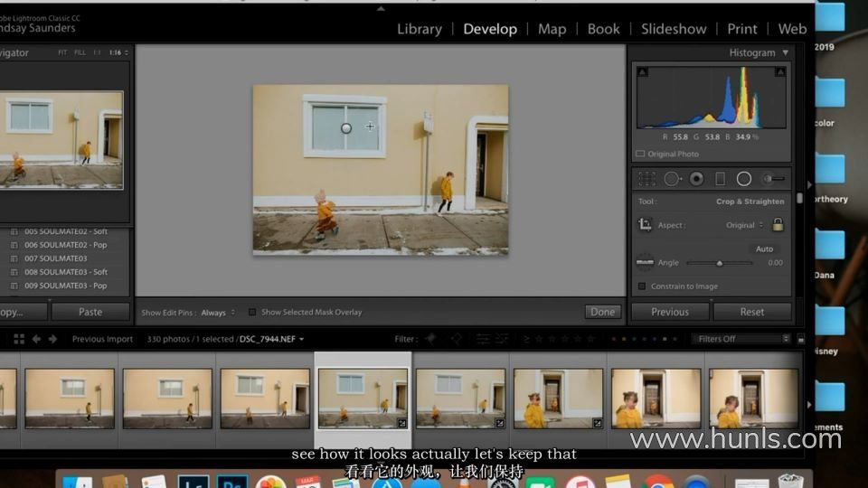Apply 008 SOULMATE03 - Soft preset
Image resolution: width=868 pixels, height=488 pixels.
tap(66, 272)
